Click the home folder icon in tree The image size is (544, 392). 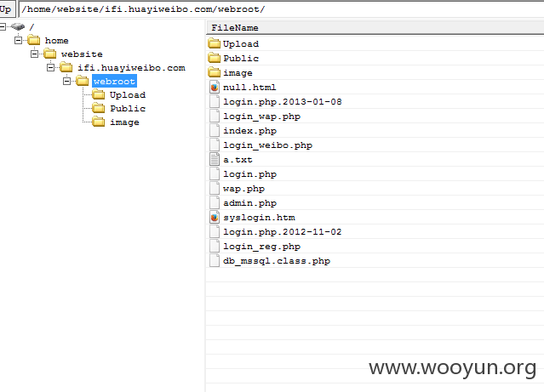(34, 40)
